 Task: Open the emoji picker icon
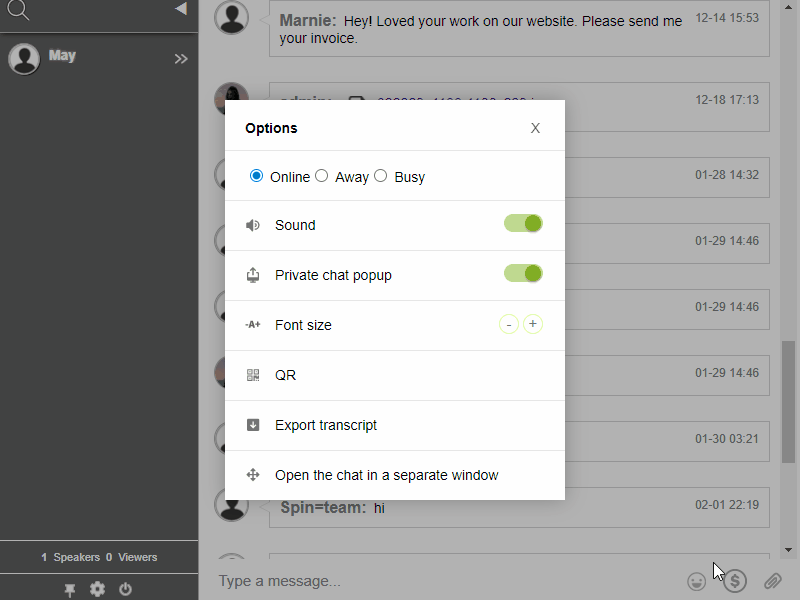pyautogui.click(x=696, y=580)
